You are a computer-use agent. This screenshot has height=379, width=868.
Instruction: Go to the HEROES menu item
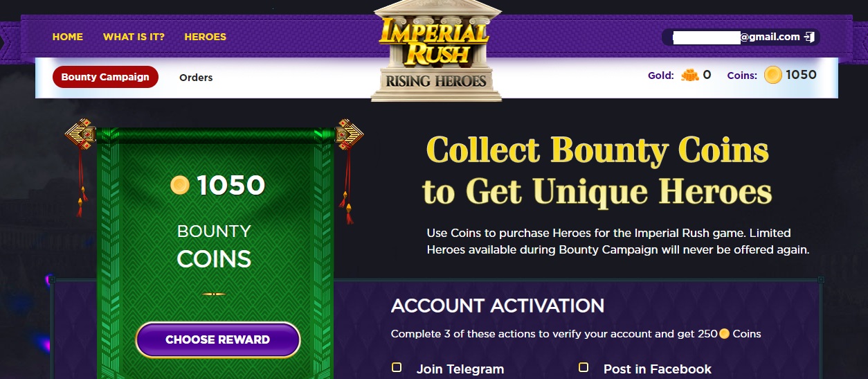point(205,37)
